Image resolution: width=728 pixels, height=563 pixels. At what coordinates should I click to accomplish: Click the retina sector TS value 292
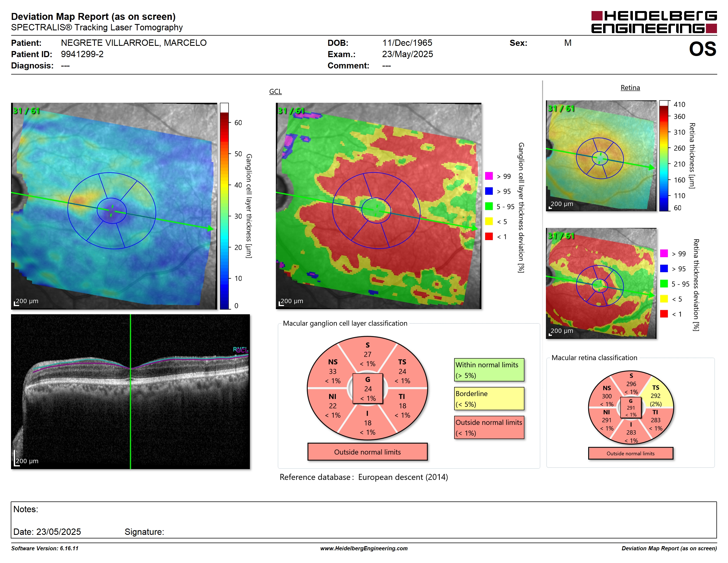(x=655, y=395)
